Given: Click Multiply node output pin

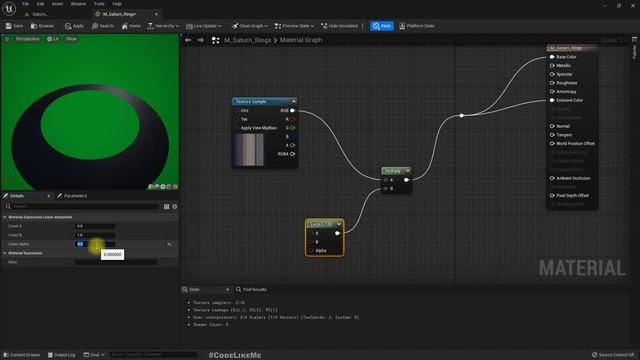Looking at the screenshot, I should pos(407,180).
